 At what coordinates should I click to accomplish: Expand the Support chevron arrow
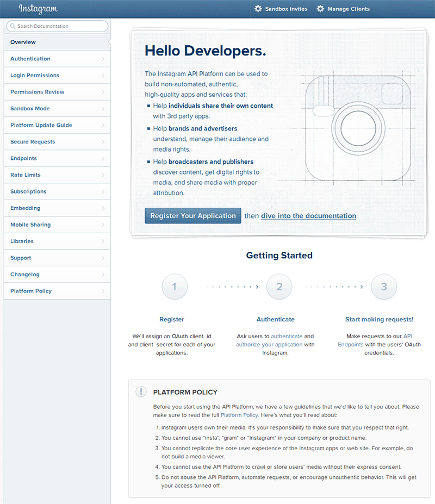(103, 258)
